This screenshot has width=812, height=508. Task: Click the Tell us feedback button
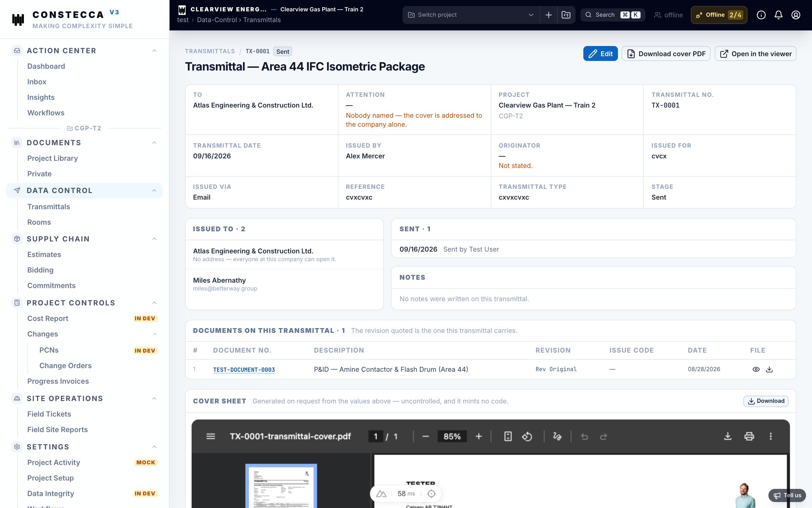(787, 495)
